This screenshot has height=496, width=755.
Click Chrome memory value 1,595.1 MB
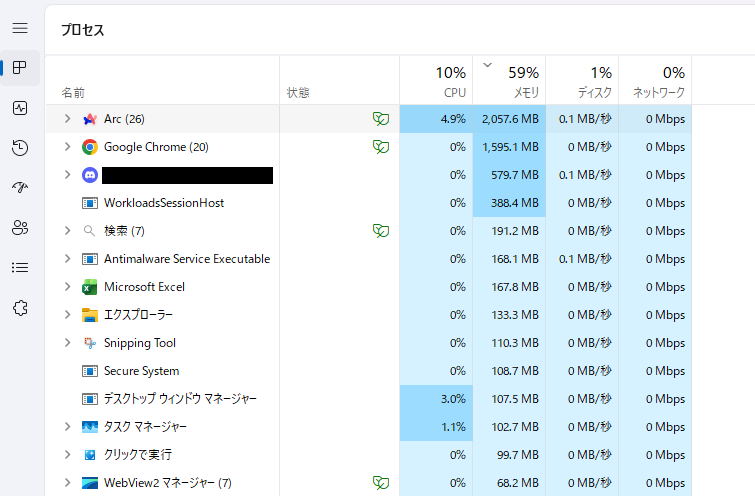coord(509,147)
